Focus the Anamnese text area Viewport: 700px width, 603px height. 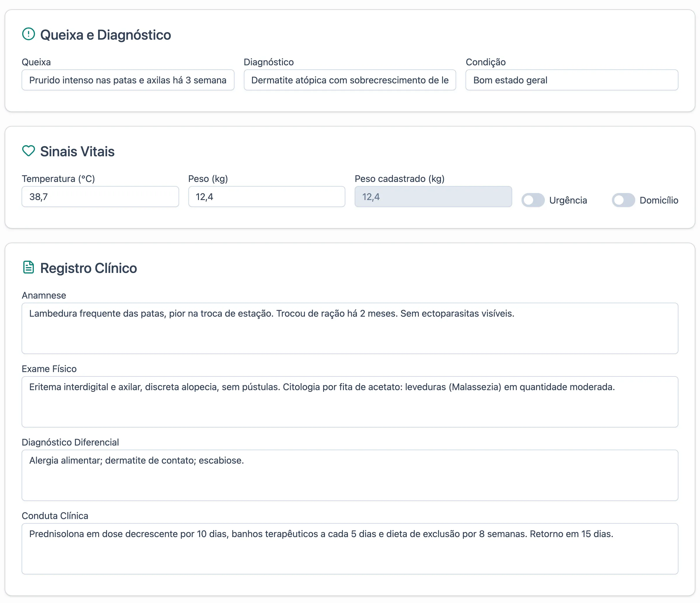(x=350, y=328)
